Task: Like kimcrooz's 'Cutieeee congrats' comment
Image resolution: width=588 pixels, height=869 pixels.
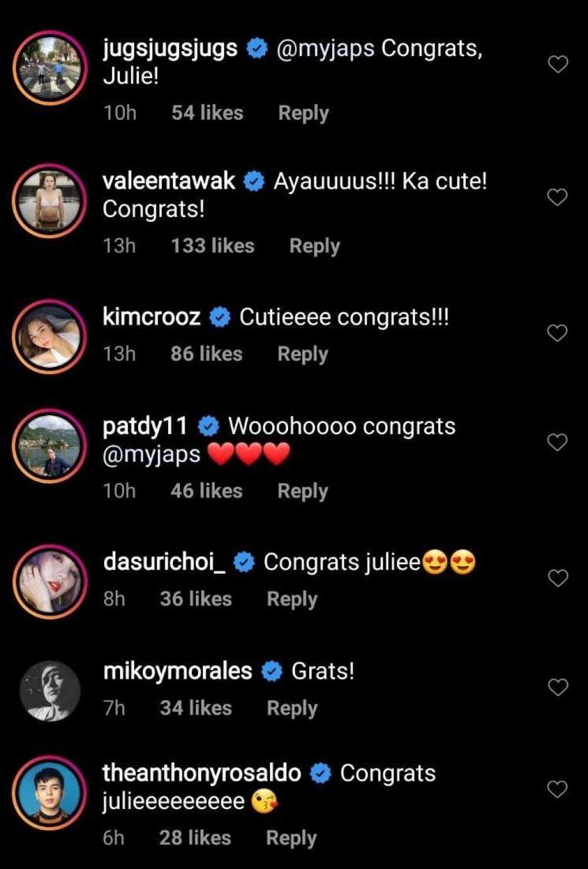Action: pyautogui.click(x=557, y=333)
